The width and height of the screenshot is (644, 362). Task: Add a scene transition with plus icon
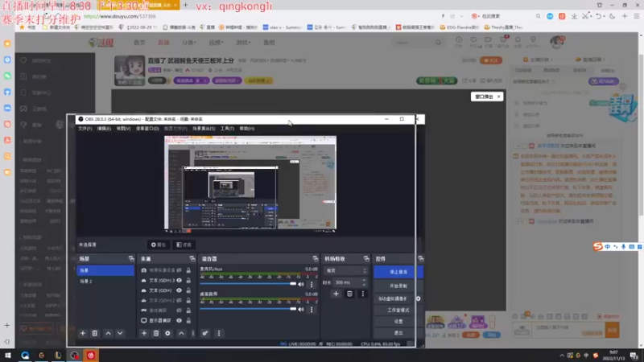336,294
